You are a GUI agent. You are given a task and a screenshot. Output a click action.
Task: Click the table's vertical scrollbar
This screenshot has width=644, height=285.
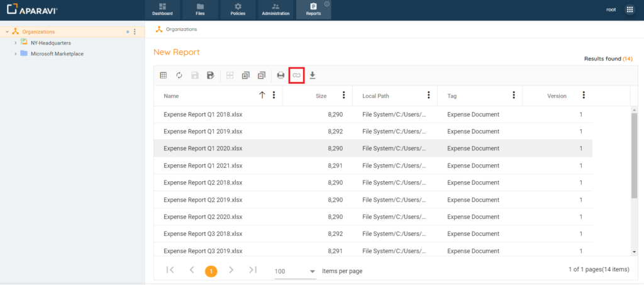[x=634, y=157]
